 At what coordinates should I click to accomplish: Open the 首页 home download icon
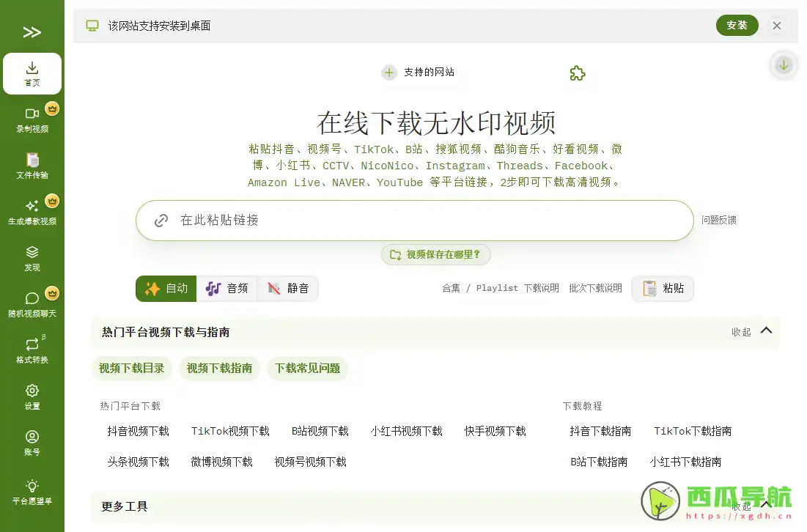[x=32, y=73]
